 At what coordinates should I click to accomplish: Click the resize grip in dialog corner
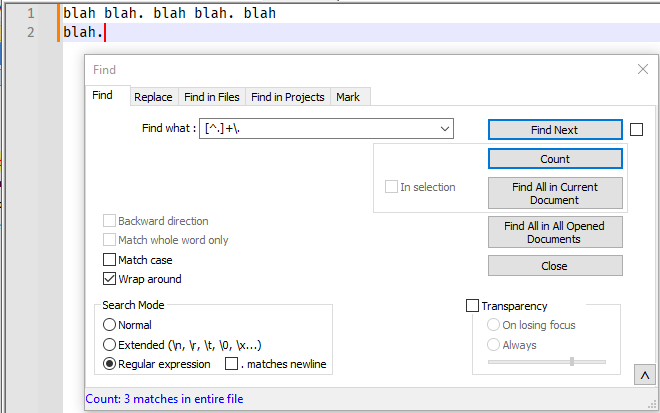click(652, 405)
